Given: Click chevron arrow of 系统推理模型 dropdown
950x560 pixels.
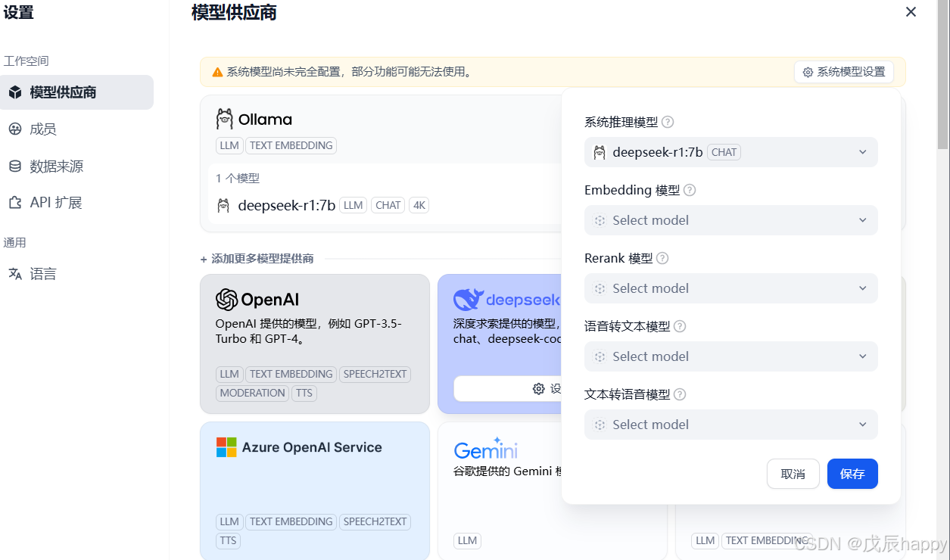Looking at the screenshot, I should pyautogui.click(x=862, y=152).
